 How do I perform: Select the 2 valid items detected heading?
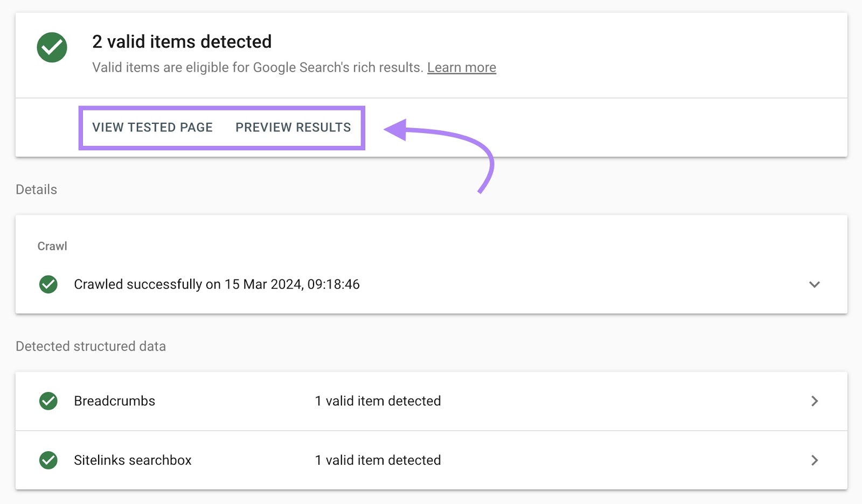click(x=182, y=41)
